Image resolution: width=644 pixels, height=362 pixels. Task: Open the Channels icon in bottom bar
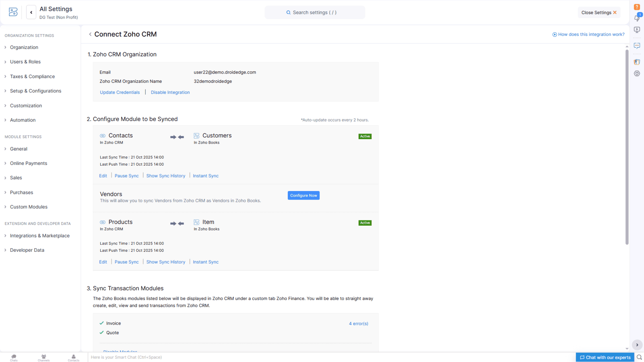43,358
